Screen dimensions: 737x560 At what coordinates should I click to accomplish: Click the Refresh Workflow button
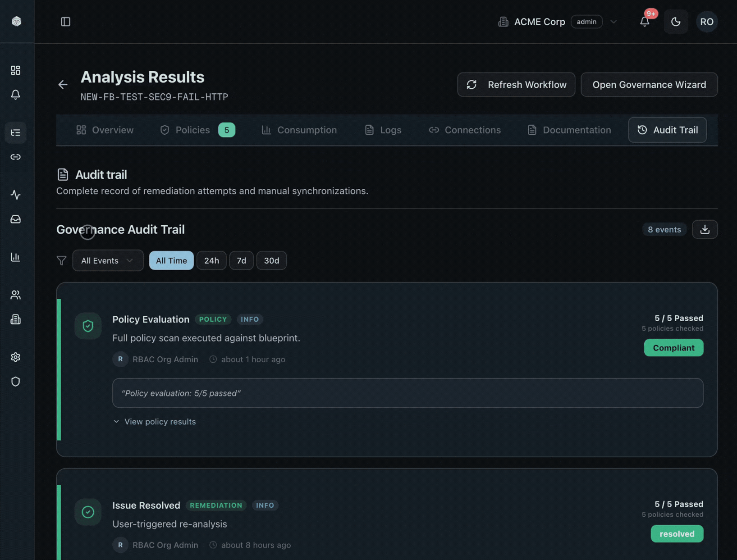pos(516,84)
